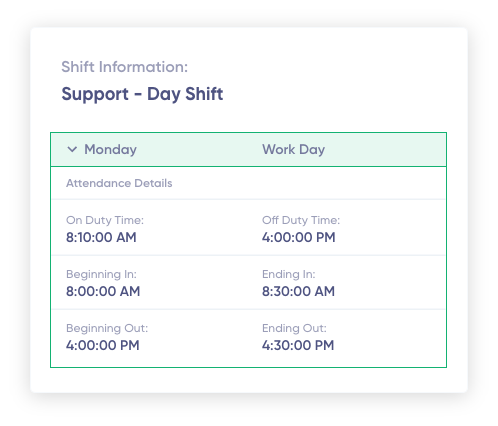Click the Beginning In label
Screen dimensions: 498x426
(101, 274)
